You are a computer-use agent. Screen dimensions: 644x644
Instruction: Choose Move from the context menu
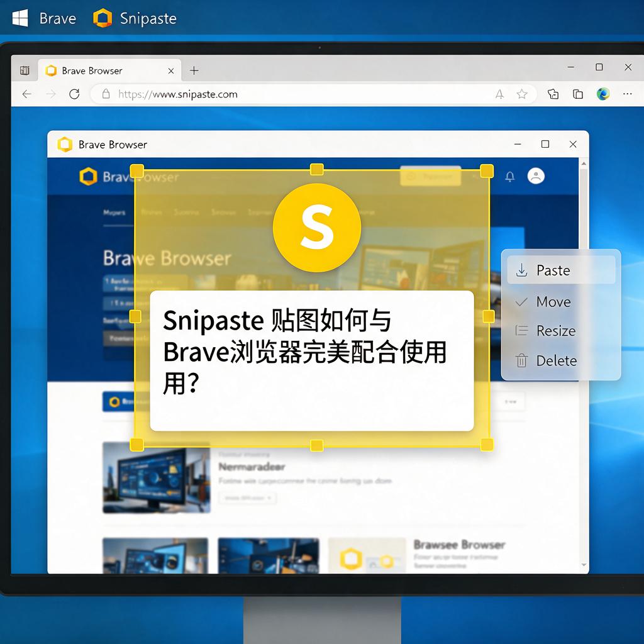point(561,302)
